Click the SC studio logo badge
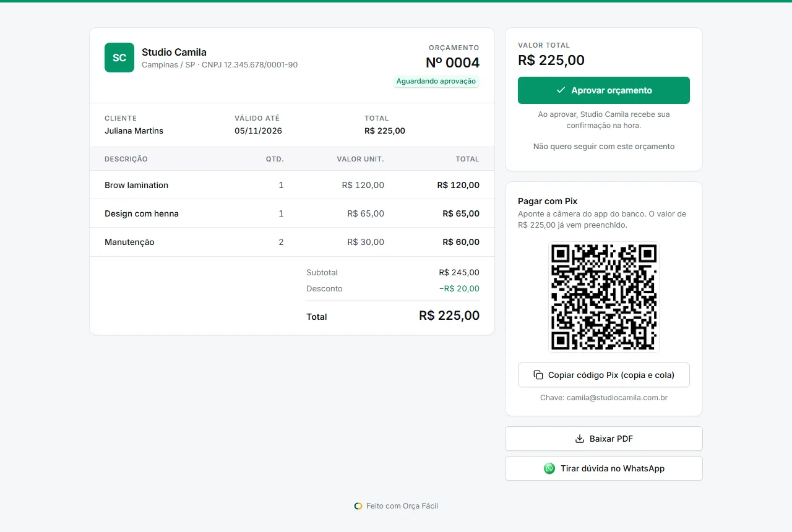The width and height of the screenshot is (792, 532). point(119,58)
